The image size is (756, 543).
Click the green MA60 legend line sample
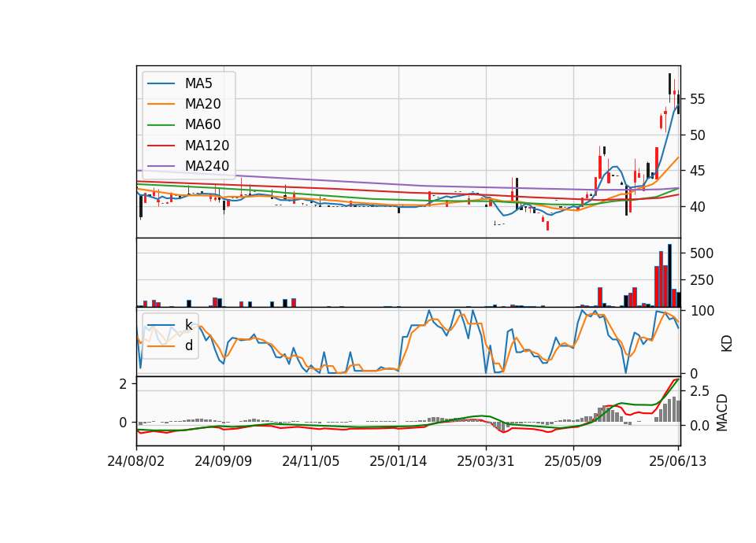[161, 125]
